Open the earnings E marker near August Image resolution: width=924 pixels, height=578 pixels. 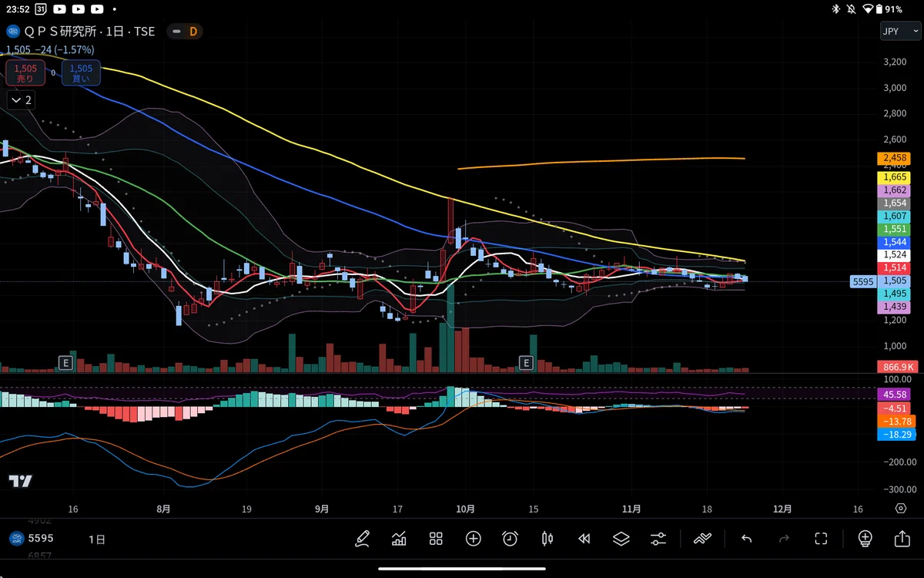(x=66, y=362)
